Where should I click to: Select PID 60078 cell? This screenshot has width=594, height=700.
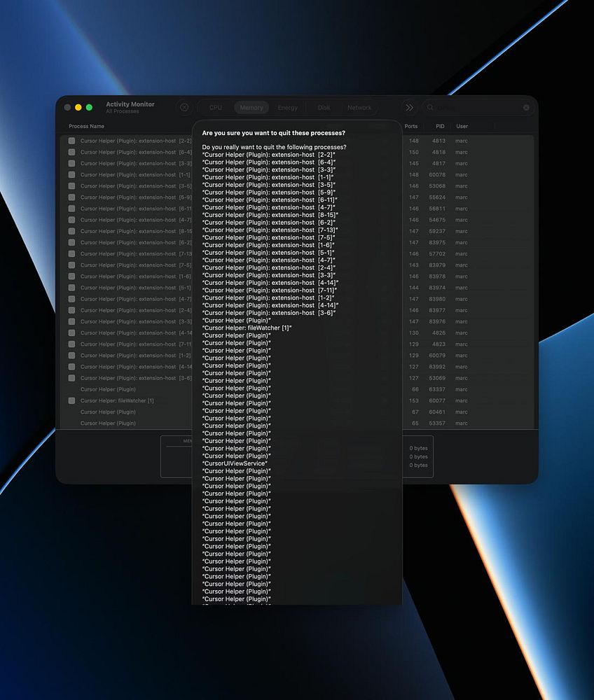coord(437,174)
